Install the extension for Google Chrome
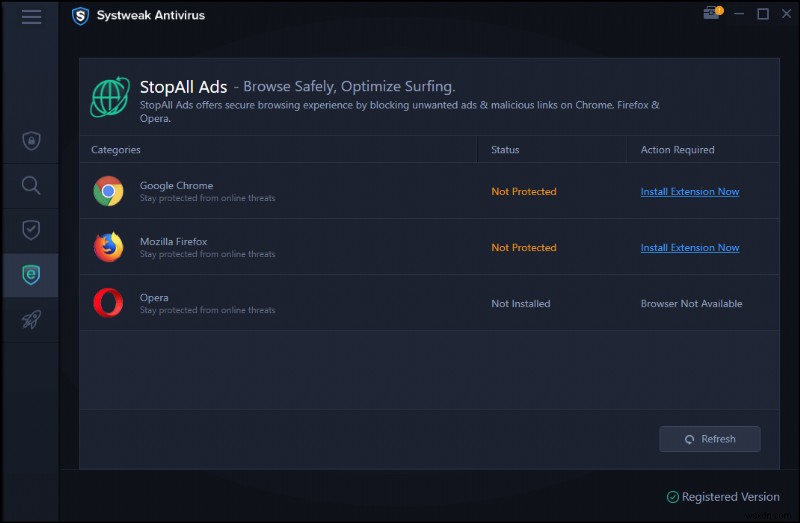The width and height of the screenshot is (800, 523). point(690,192)
